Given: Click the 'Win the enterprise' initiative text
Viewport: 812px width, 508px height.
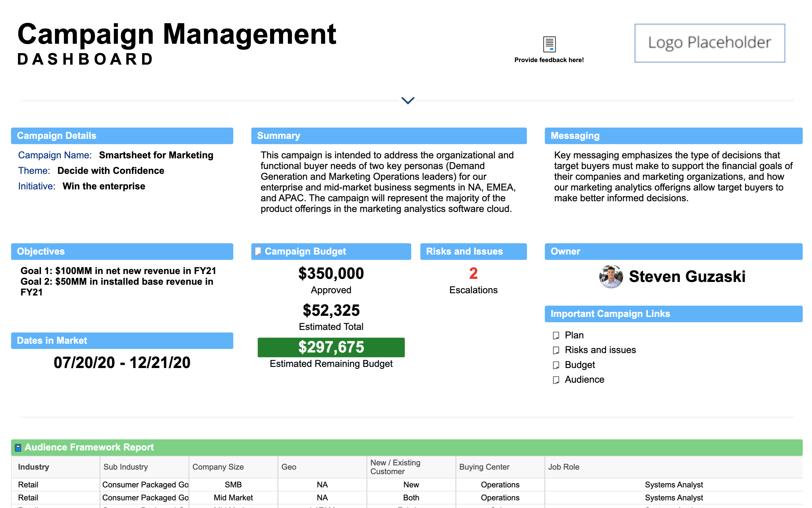Looking at the screenshot, I should [x=104, y=186].
